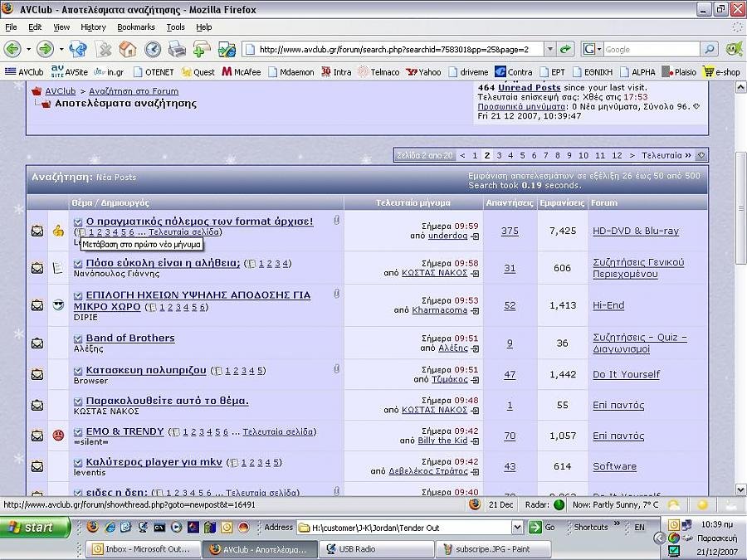
Task: Open user profile 'Billy the Kid'
Action: (442, 441)
